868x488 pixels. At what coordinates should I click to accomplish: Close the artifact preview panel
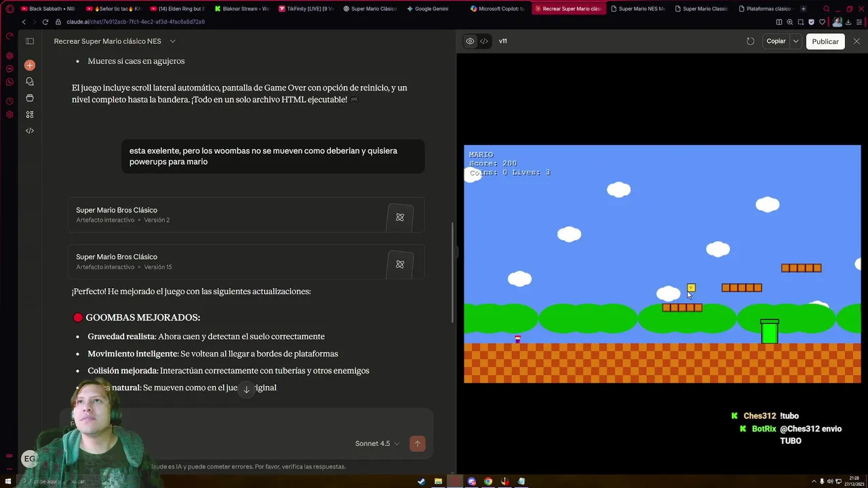point(856,41)
